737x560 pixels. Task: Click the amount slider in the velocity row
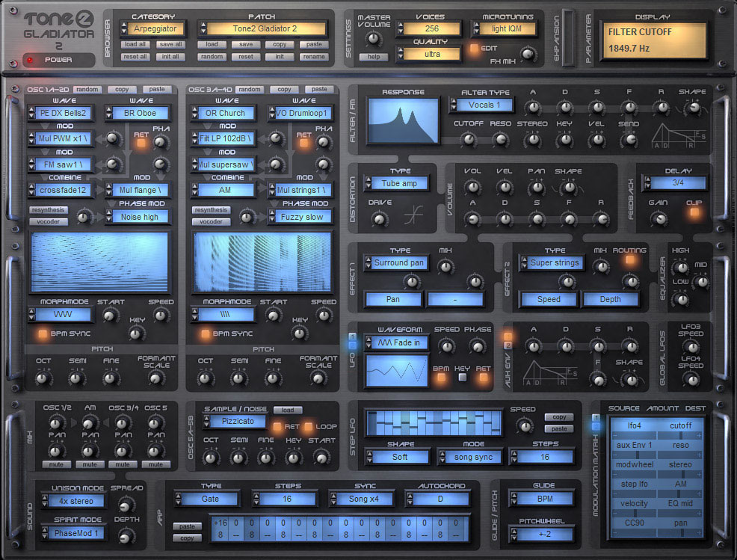click(657, 514)
